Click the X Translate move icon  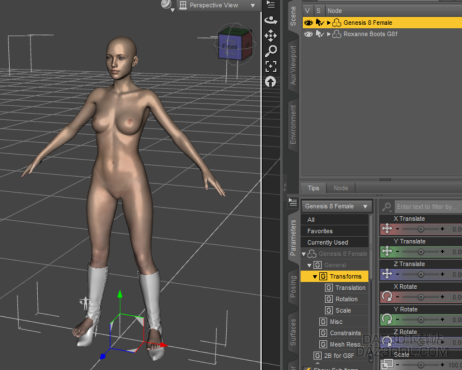(387, 229)
